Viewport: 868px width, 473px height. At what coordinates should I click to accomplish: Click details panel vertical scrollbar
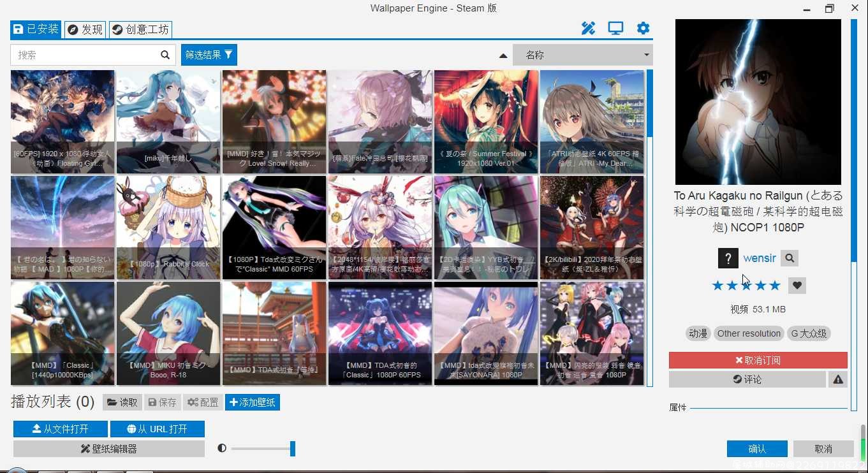854,140
